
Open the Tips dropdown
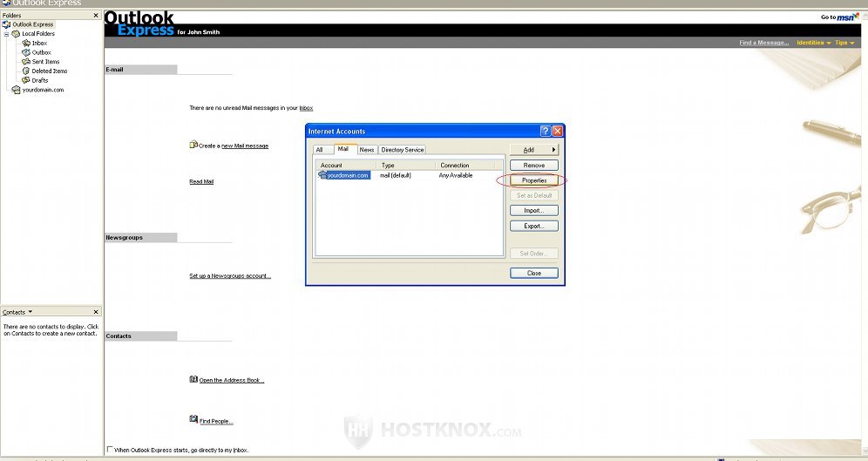click(x=844, y=43)
